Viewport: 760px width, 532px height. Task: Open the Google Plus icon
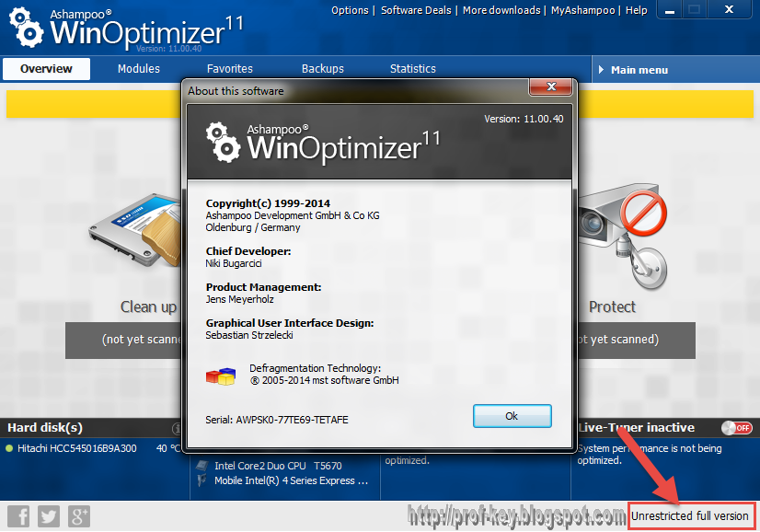(x=79, y=516)
